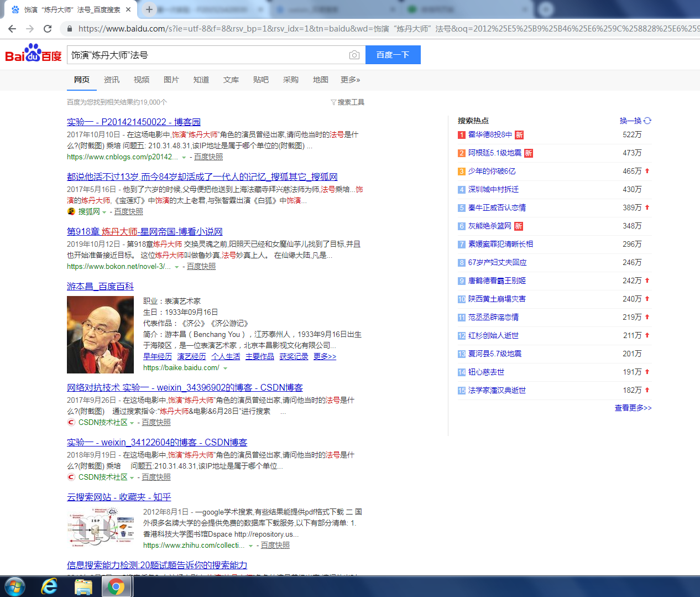Open result 实验一 - P201421450022 - 博客园

pyautogui.click(x=134, y=122)
